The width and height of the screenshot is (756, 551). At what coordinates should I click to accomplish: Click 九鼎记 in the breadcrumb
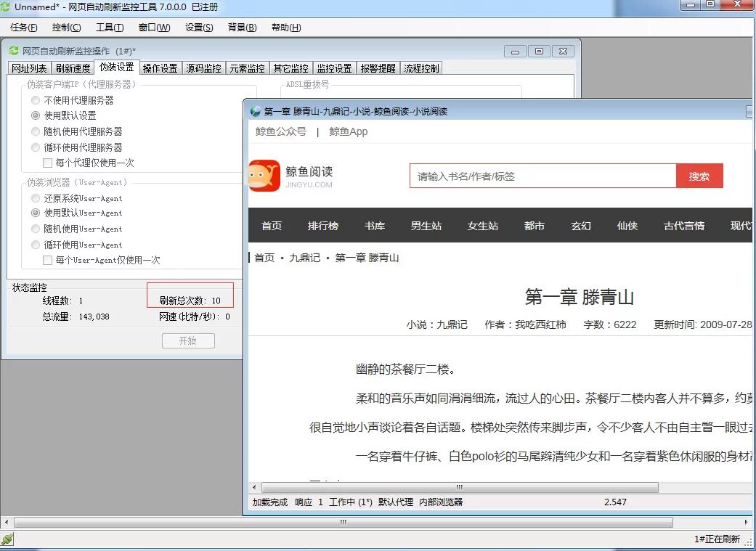point(305,258)
